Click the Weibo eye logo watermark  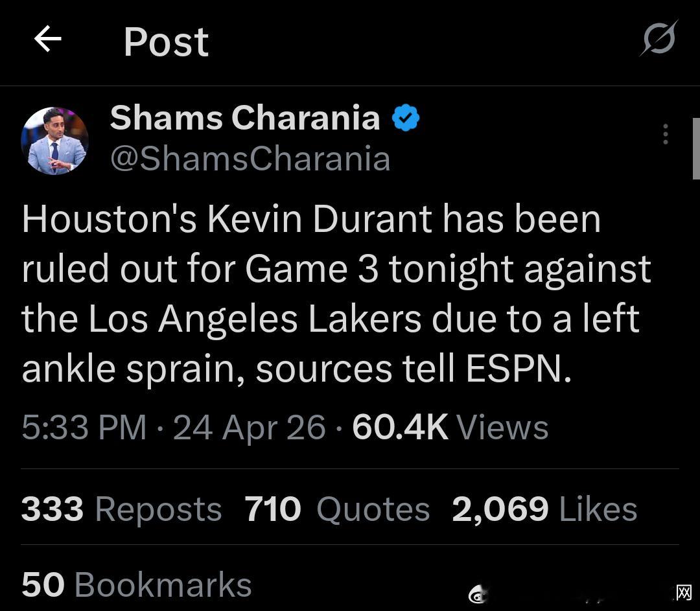point(478,594)
